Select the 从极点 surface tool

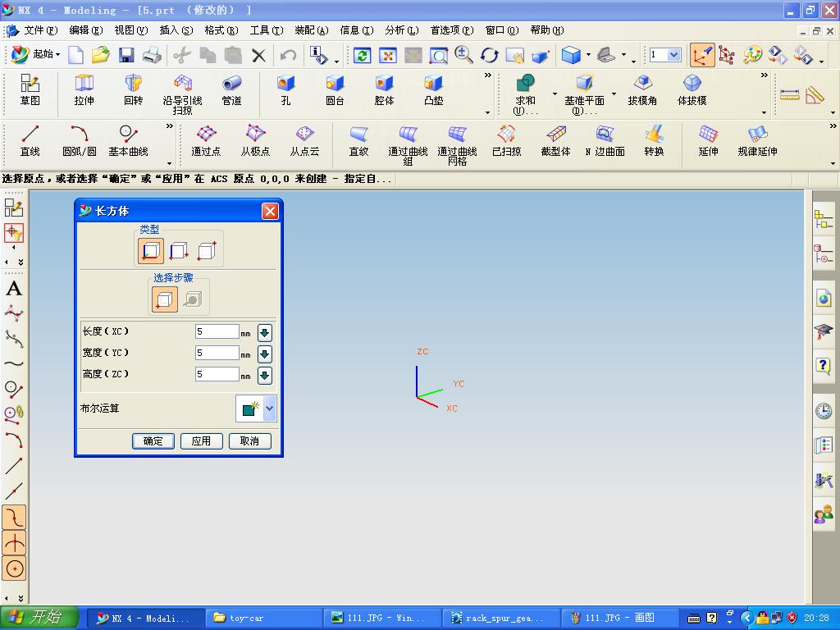pyautogui.click(x=256, y=141)
